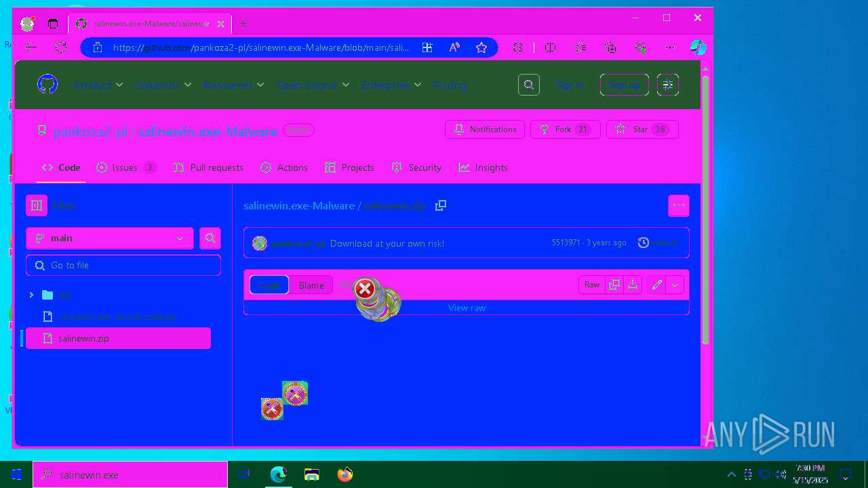Open File Explorer from the taskbar
The height and width of the screenshot is (488, 868).
coord(312,474)
